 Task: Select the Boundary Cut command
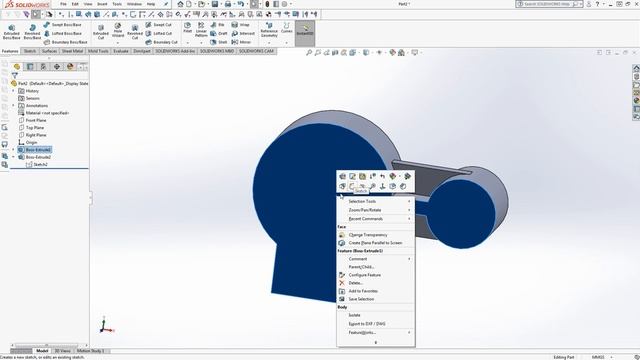(162, 42)
